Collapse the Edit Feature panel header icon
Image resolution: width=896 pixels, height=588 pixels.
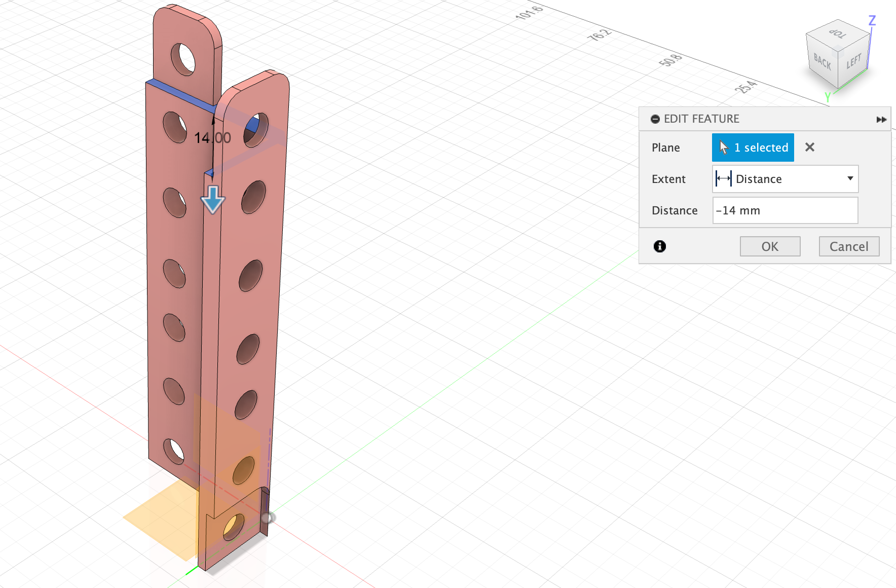[x=655, y=119]
